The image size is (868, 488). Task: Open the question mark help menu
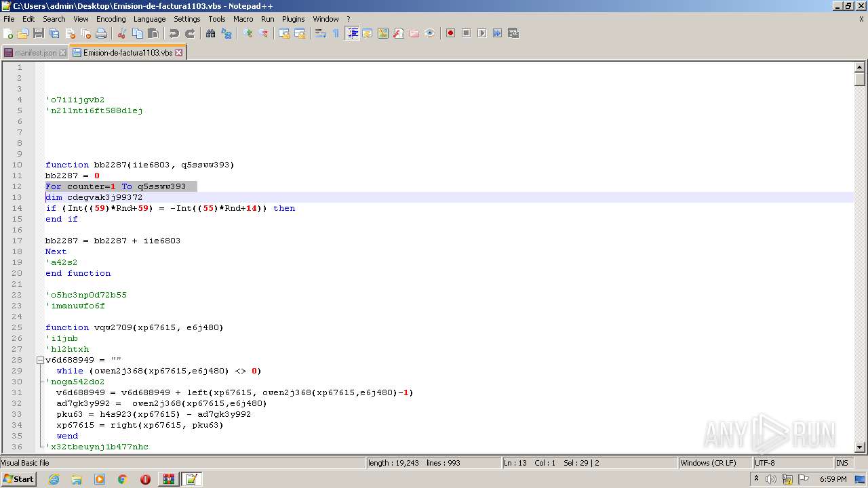pos(349,19)
